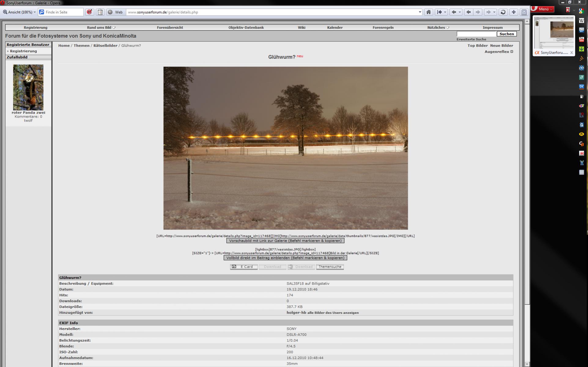
Task: Open the address bar history dropdown
Action: 420,12
